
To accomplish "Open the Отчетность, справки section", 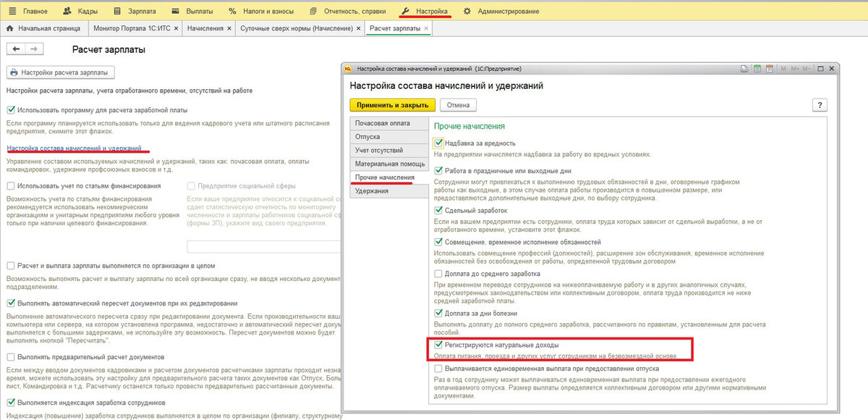I will click(x=348, y=12).
